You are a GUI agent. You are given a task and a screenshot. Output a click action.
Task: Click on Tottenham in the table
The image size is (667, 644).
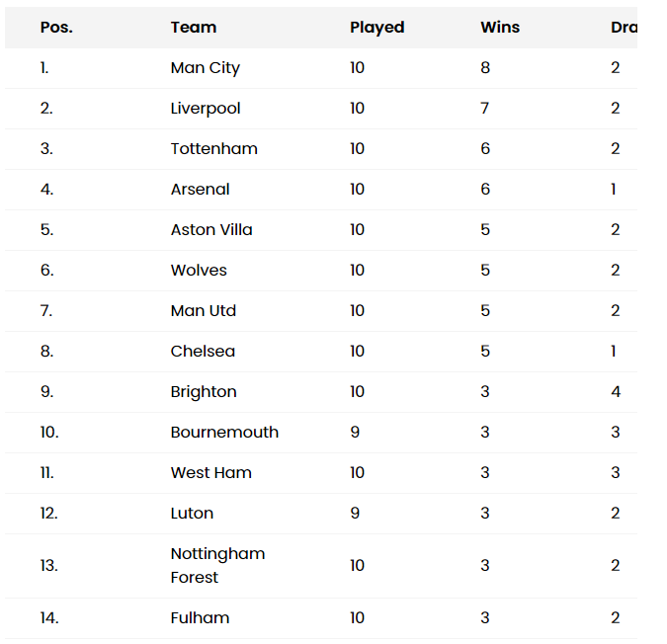(x=214, y=149)
